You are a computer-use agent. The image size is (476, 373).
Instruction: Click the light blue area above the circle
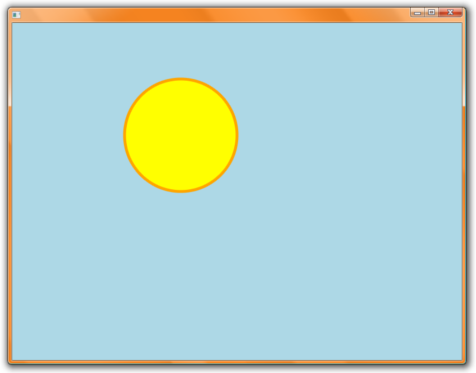click(x=181, y=50)
